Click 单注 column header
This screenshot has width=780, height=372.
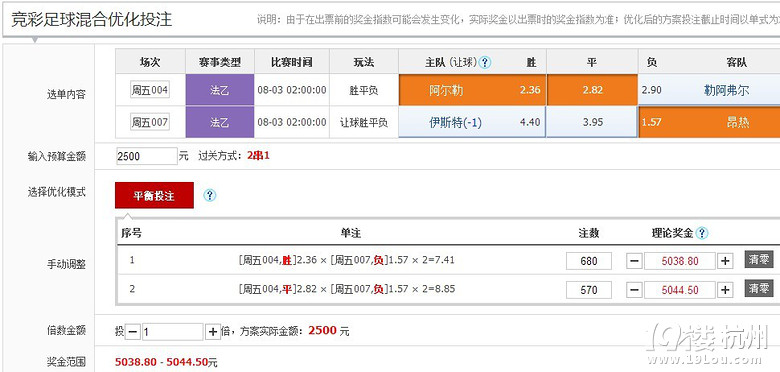(350, 233)
